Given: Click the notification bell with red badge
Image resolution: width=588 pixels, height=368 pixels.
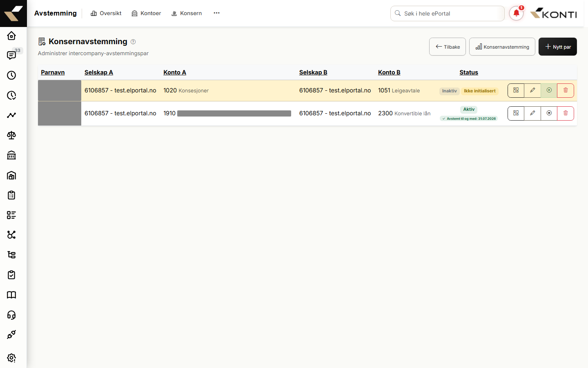Looking at the screenshot, I should point(516,13).
